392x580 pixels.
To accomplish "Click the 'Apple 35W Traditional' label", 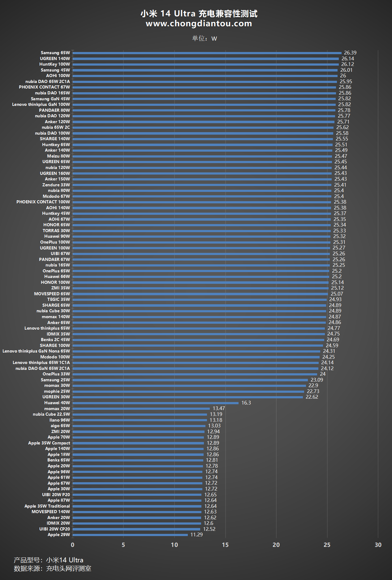I will tap(47, 506).
